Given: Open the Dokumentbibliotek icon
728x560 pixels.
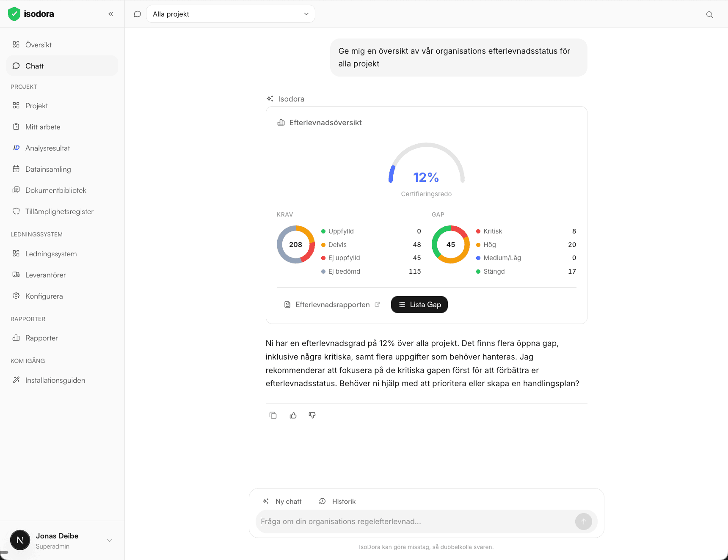Looking at the screenshot, I should coord(16,190).
